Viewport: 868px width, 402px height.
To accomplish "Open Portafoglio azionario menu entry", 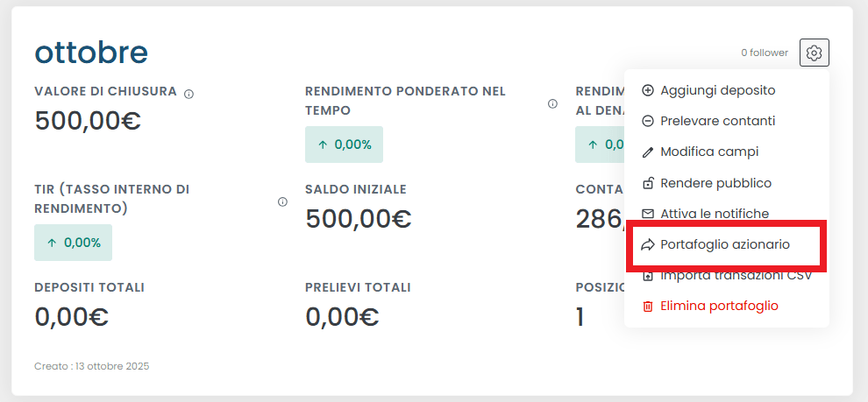I will [725, 245].
